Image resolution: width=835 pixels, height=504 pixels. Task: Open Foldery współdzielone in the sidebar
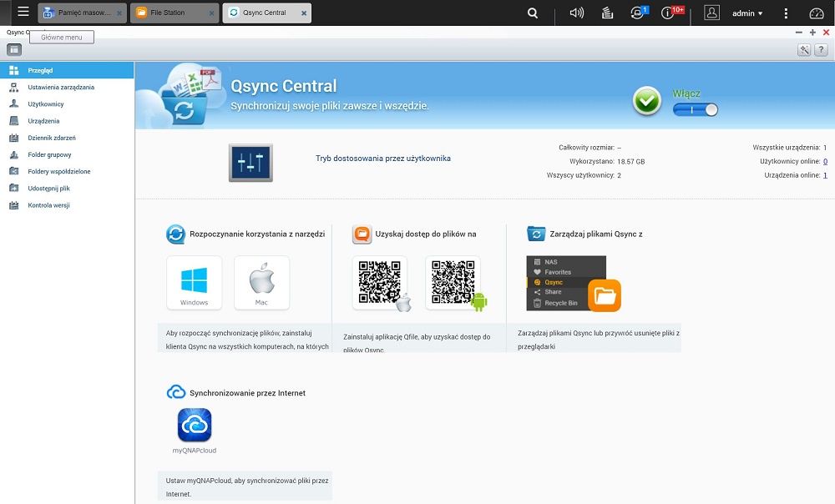coord(67,171)
